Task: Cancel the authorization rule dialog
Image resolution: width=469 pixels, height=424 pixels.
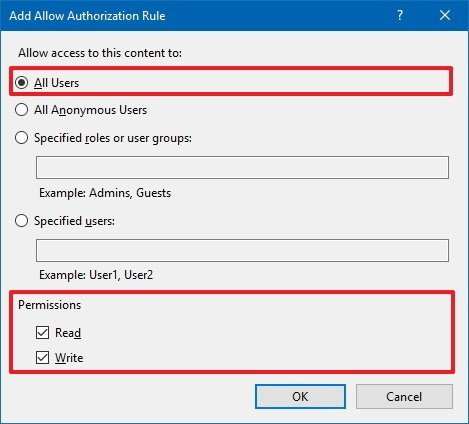Action: click(404, 396)
